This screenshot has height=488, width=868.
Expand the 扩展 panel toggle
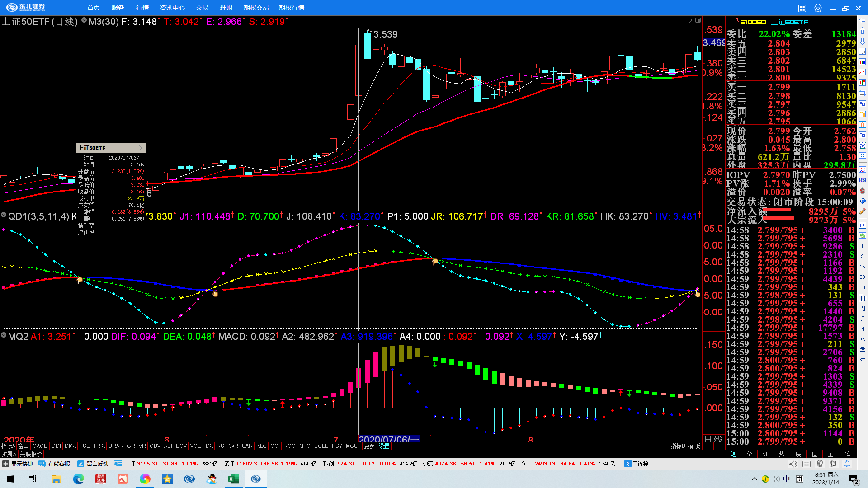pyautogui.click(x=9, y=454)
